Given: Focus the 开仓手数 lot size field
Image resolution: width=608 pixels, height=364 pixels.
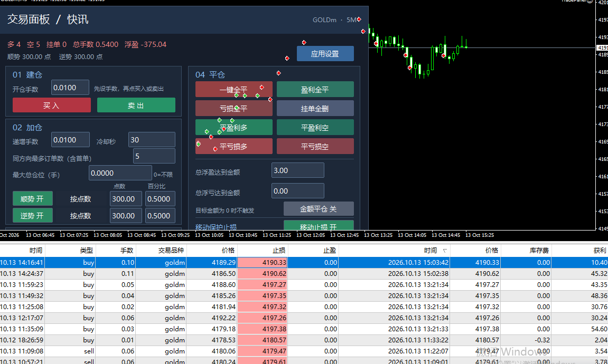Looking at the screenshot, I should [x=70, y=88].
